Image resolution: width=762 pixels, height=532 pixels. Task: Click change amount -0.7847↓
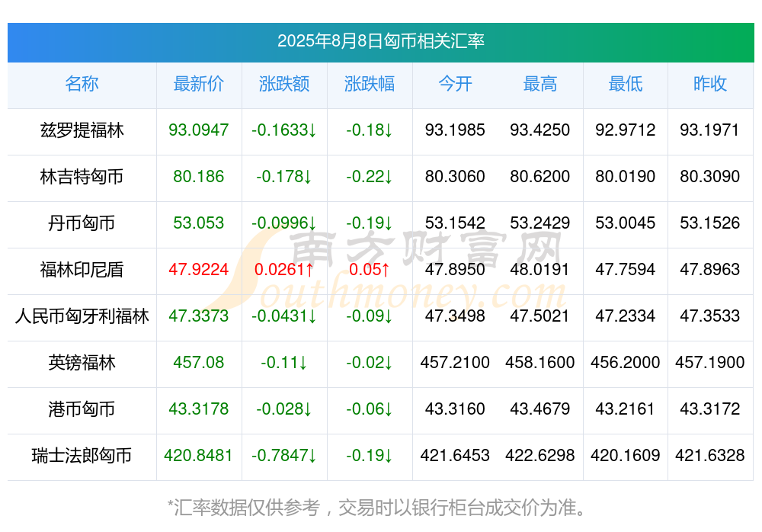click(x=283, y=456)
